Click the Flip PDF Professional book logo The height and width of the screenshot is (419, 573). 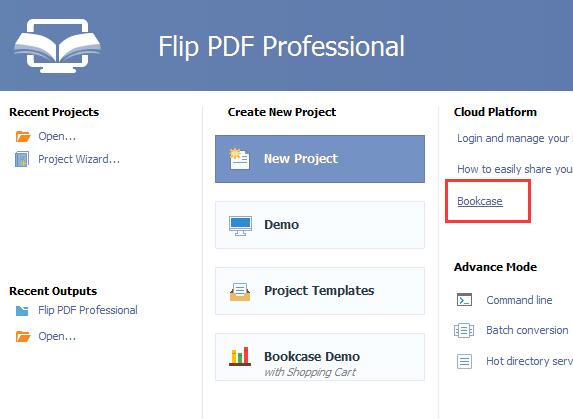tap(57, 46)
